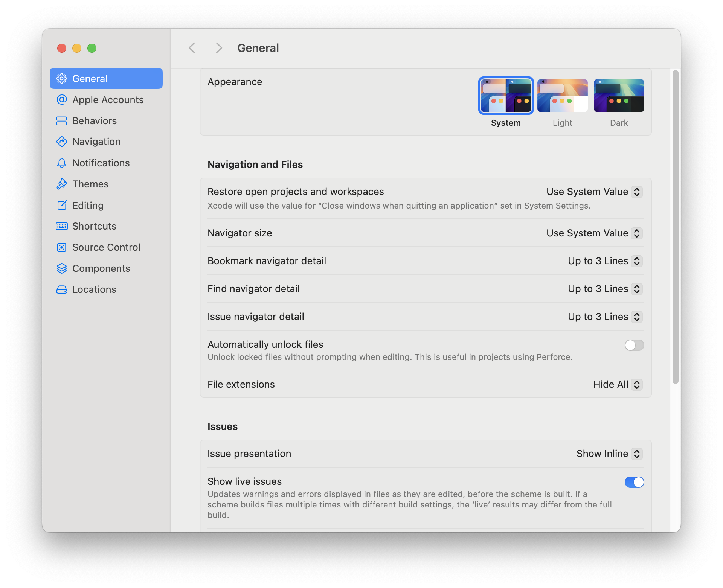Click the vertical scrollbar thumb

point(675,226)
